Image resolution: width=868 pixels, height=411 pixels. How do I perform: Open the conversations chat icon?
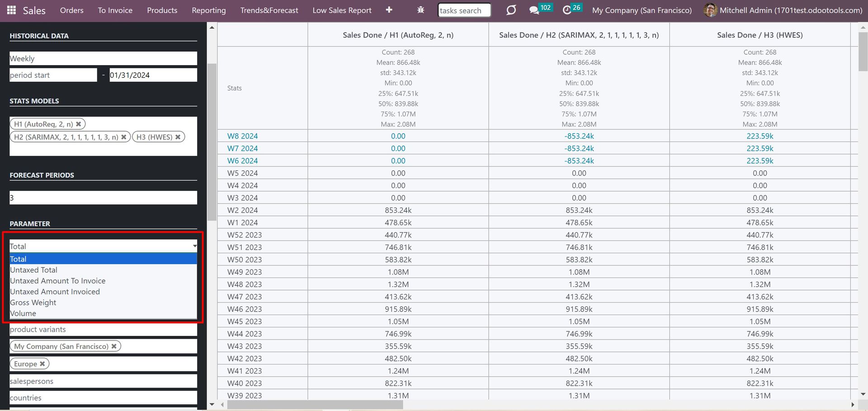point(534,10)
